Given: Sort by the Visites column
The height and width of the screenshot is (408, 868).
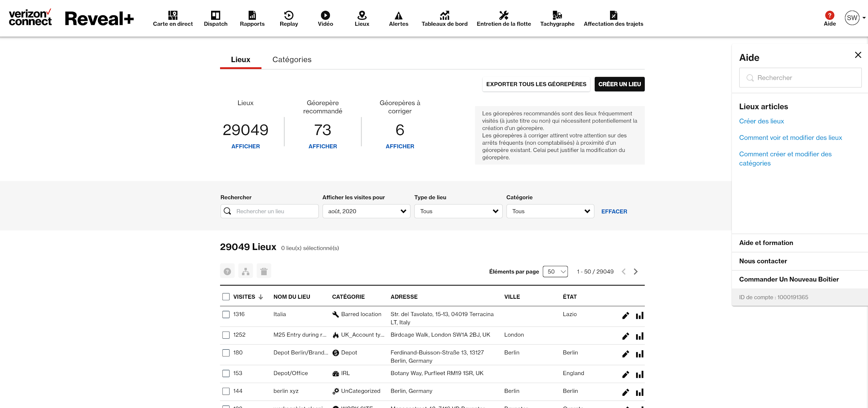Looking at the screenshot, I should point(248,297).
